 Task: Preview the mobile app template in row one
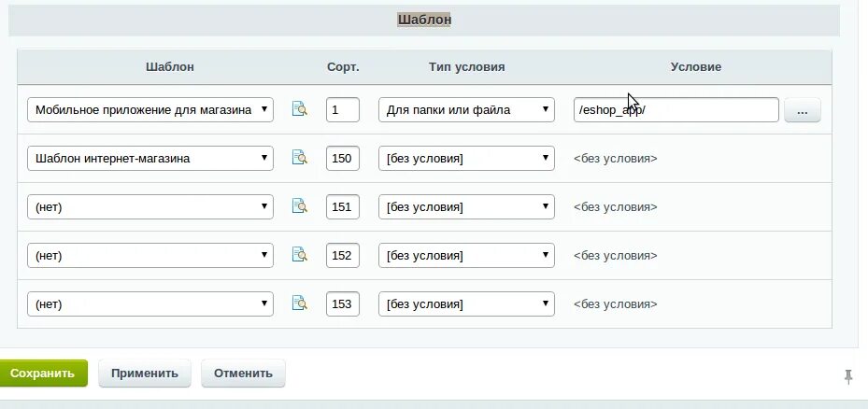[x=299, y=109]
